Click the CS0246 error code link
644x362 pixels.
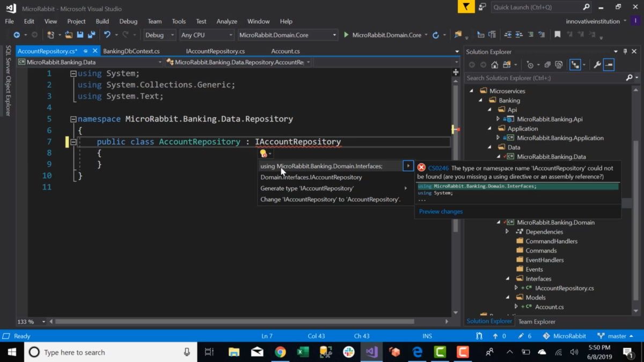point(438,168)
